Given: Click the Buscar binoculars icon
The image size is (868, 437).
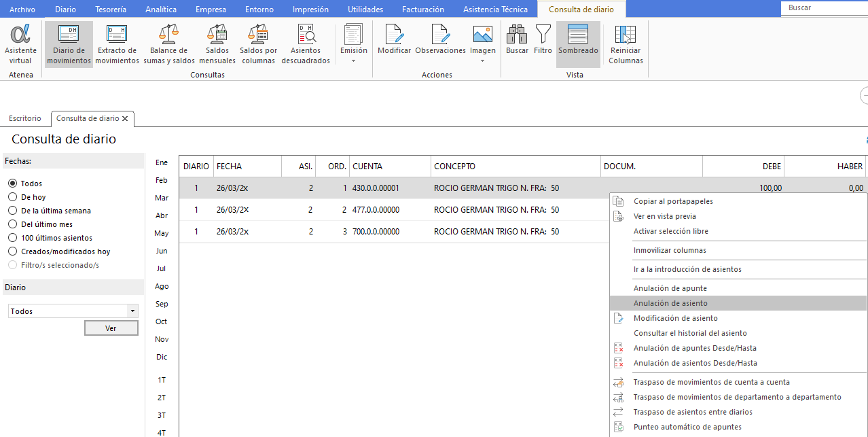Looking at the screenshot, I should [x=517, y=41].
